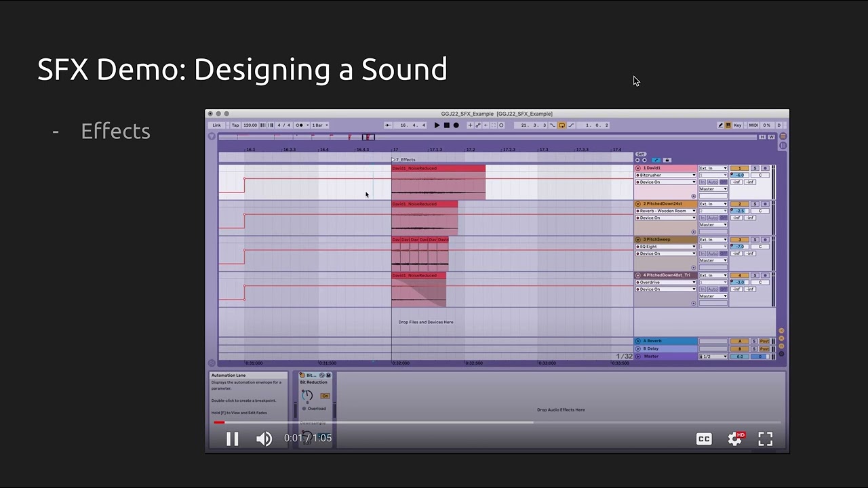Select the tempo field 120.00
This screenshot has width=868, height=488.
(x=250, y=125)
